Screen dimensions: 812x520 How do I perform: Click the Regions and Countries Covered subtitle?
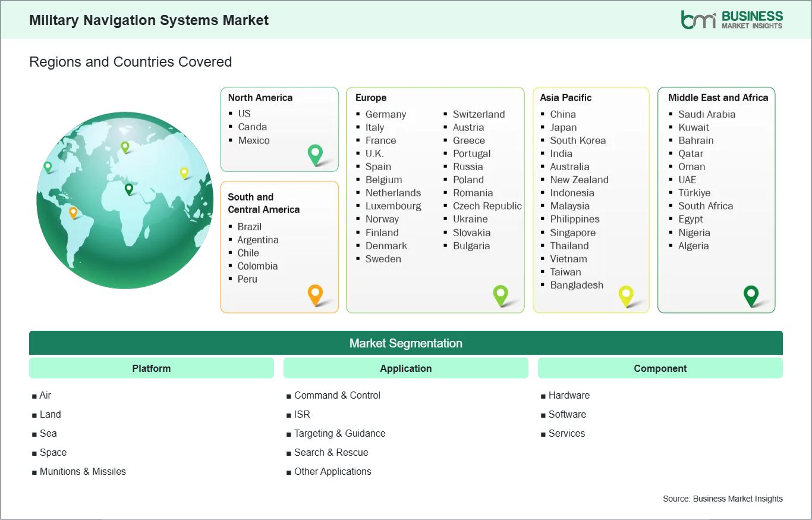pyautogui.click(x=130, y=62)
